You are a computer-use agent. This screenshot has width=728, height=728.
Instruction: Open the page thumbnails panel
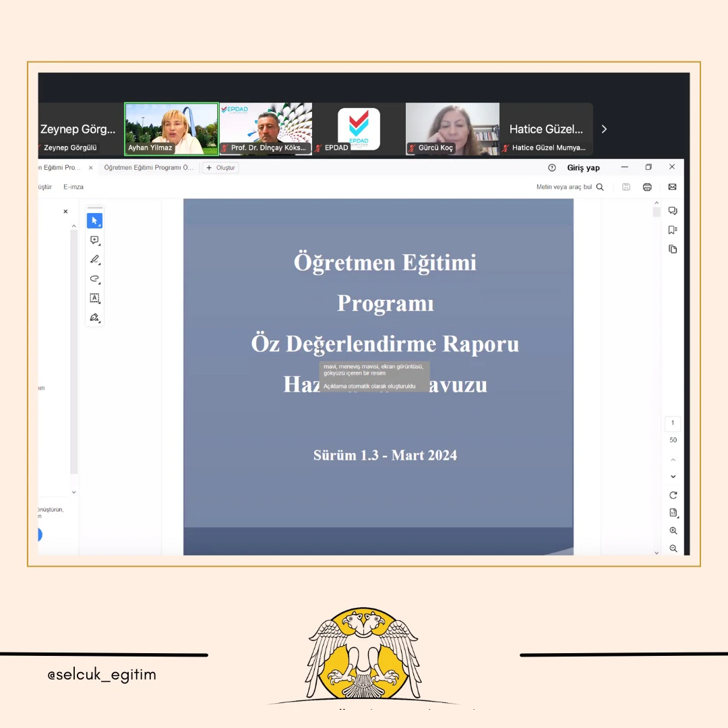tap(673, 249)
